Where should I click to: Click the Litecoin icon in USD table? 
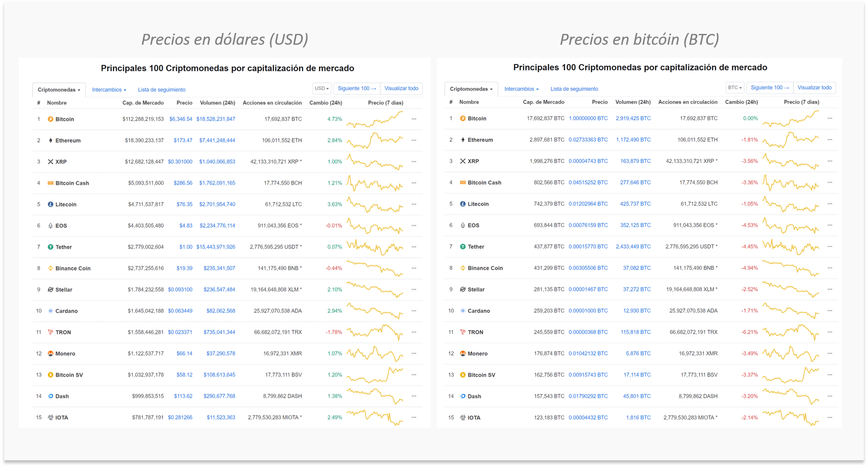pyautogui.click(x=51, y=204)
